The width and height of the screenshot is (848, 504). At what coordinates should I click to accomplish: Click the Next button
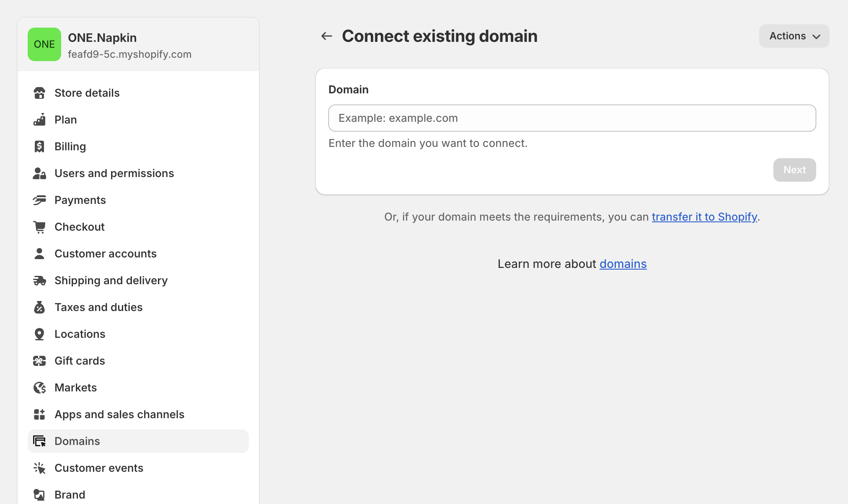point(794,170)
